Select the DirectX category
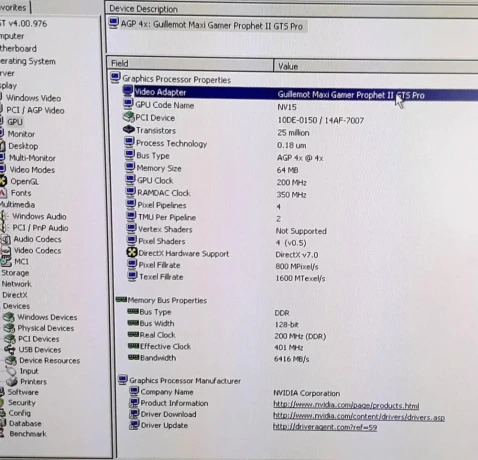Image resolution: width=478 pixels, height=460 pixels. [15, 295]
